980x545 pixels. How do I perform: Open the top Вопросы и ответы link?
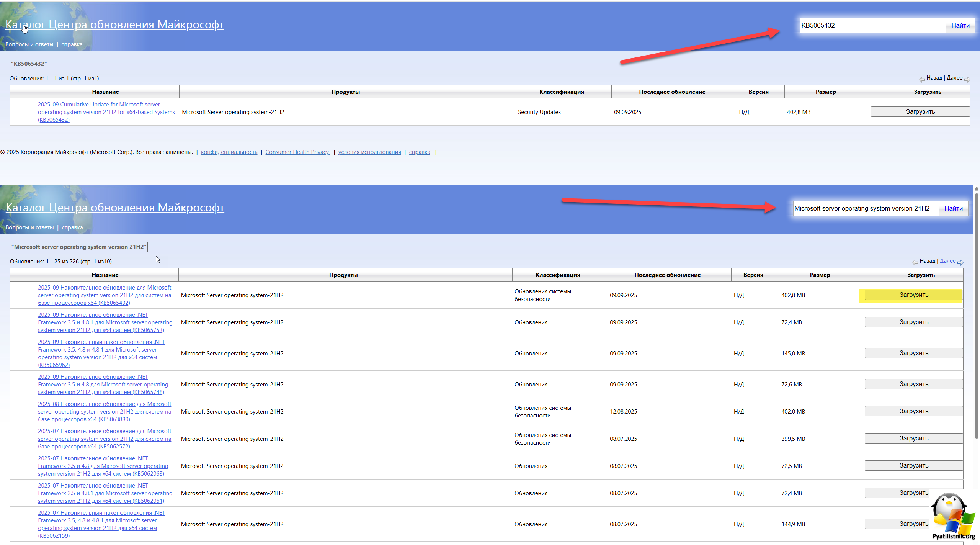tap(29, 44)
